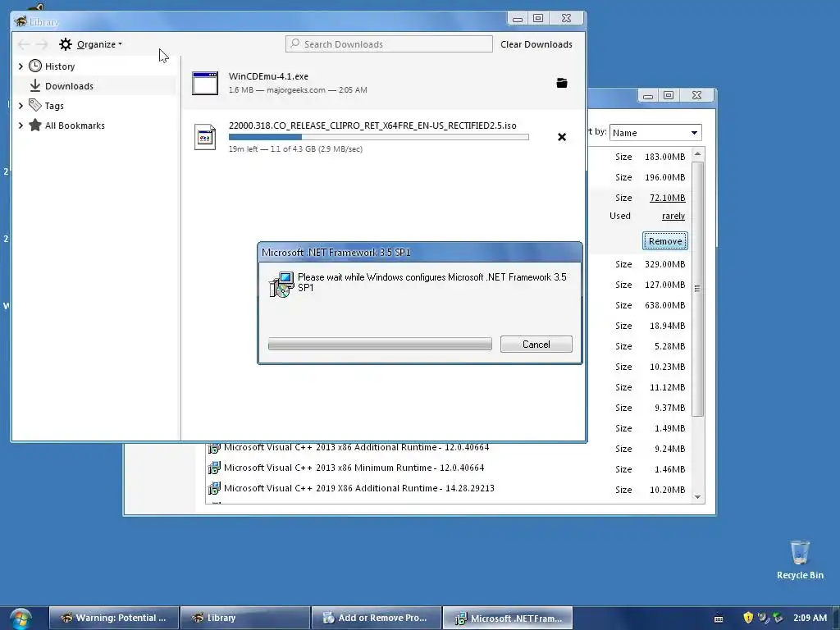Click the 183.00MB size value
The width and height of the screenshot is (840, 630).
coord(664,157)
